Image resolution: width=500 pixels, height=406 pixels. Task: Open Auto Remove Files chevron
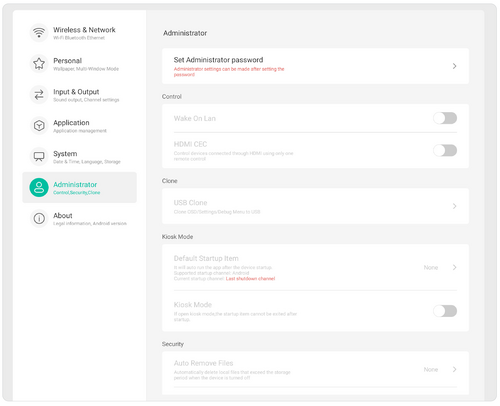[454, 369]
